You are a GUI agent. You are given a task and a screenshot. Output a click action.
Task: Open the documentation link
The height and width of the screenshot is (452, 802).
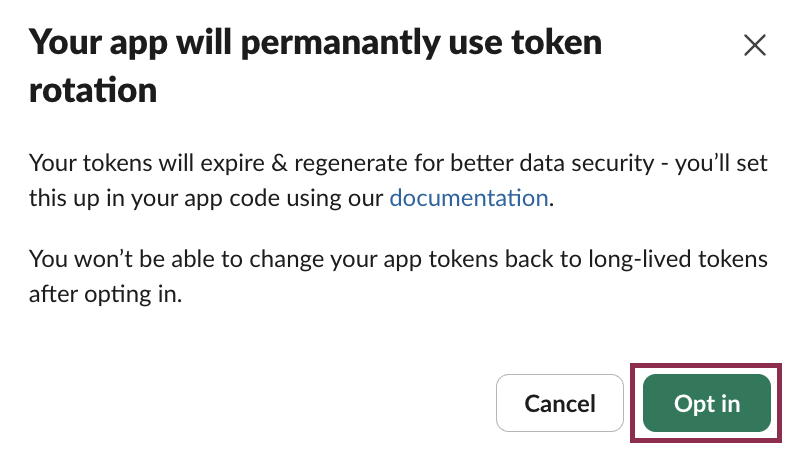(x=469, y=198)
